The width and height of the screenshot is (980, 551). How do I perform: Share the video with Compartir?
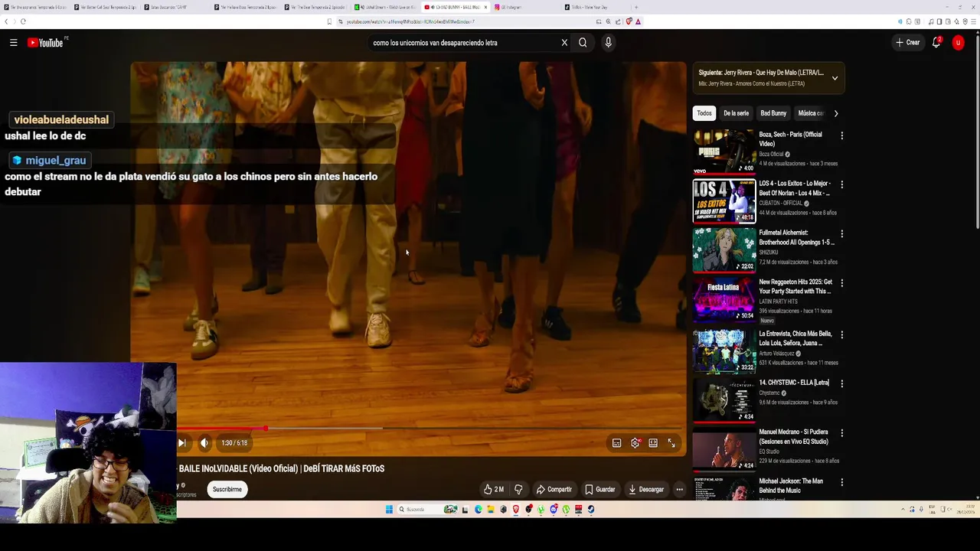point(554,489)
